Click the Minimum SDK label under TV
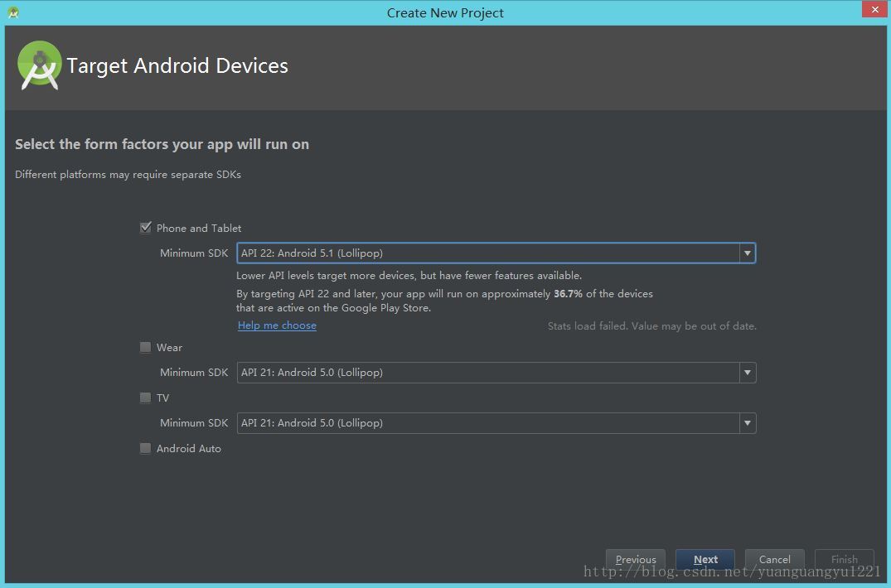Viewport: 891px width, 588px height. [194, 423]
